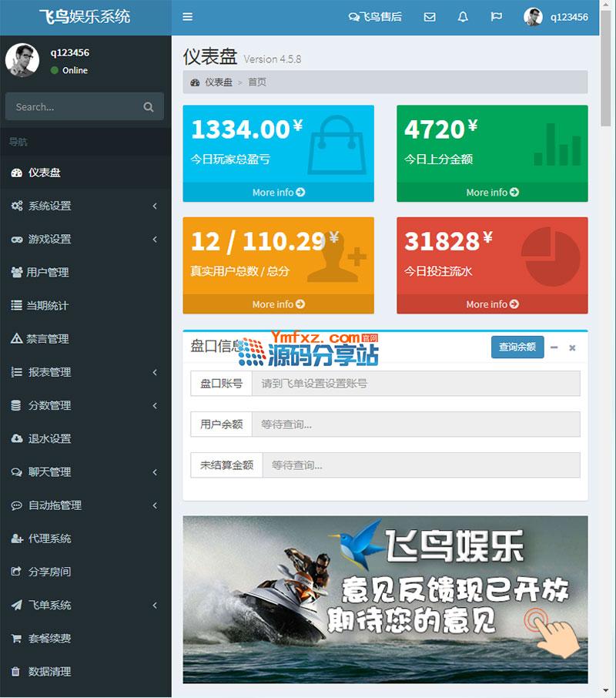This screenshot has width=616, height=698.
Task: Open the envelope messages icon
Action: coord(430,17)
